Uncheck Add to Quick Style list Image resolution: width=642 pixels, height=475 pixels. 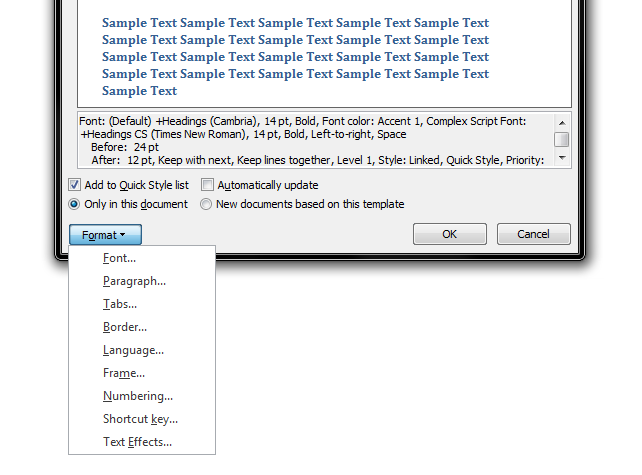pos(75,185)
